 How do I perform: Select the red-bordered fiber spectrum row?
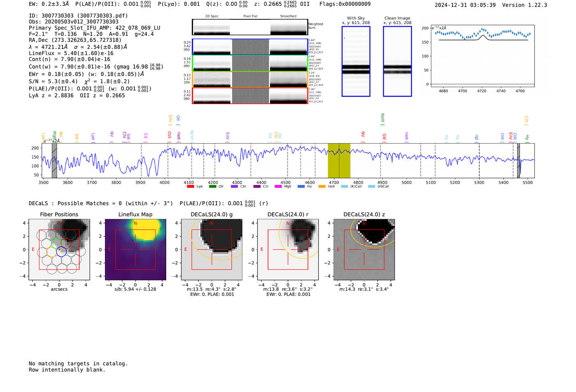[250, 96]
